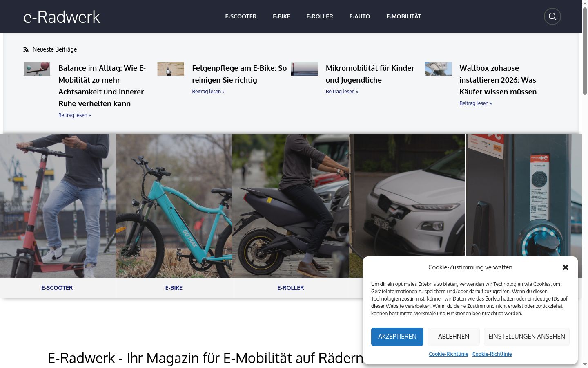Click the 'Cookie-Zustimmung verwalten' dialog title

tap(470, 267)
